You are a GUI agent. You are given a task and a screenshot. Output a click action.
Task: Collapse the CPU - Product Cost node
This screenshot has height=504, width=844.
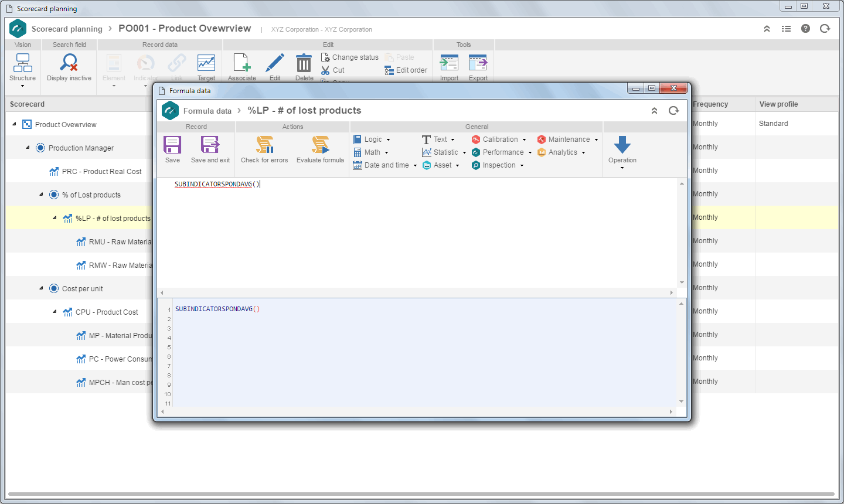(x=55, y=312)
